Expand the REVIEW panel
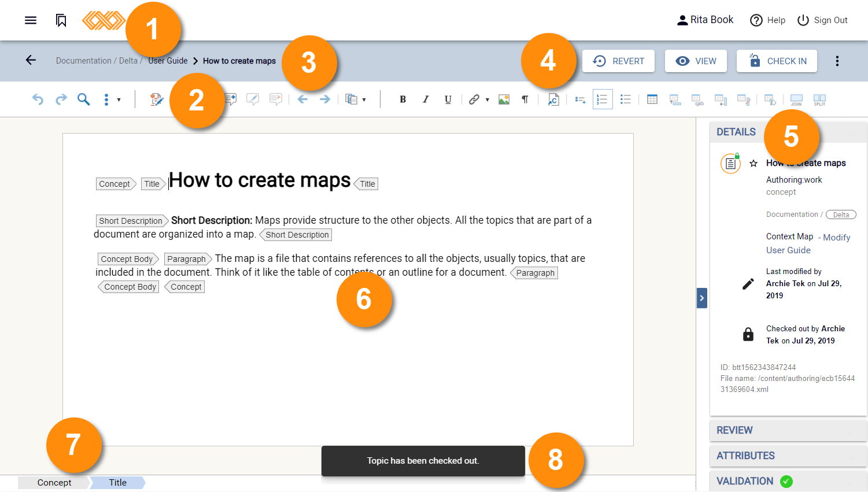 (788, 430)
